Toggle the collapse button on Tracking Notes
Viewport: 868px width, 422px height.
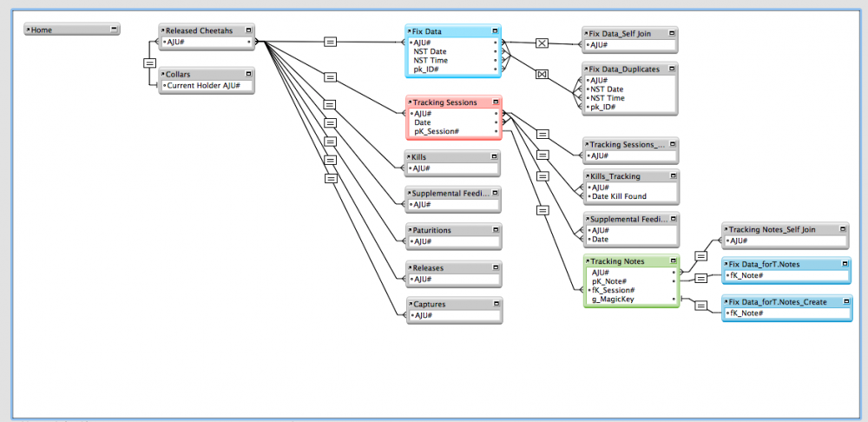674,261
